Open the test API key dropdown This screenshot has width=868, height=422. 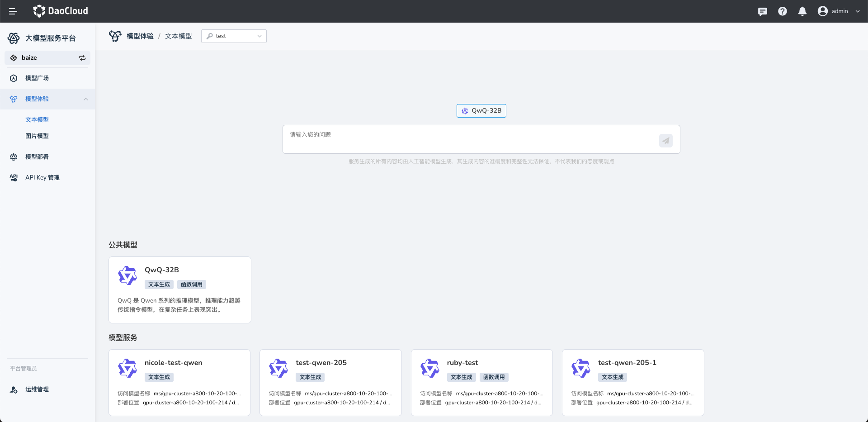coord(234,36)
